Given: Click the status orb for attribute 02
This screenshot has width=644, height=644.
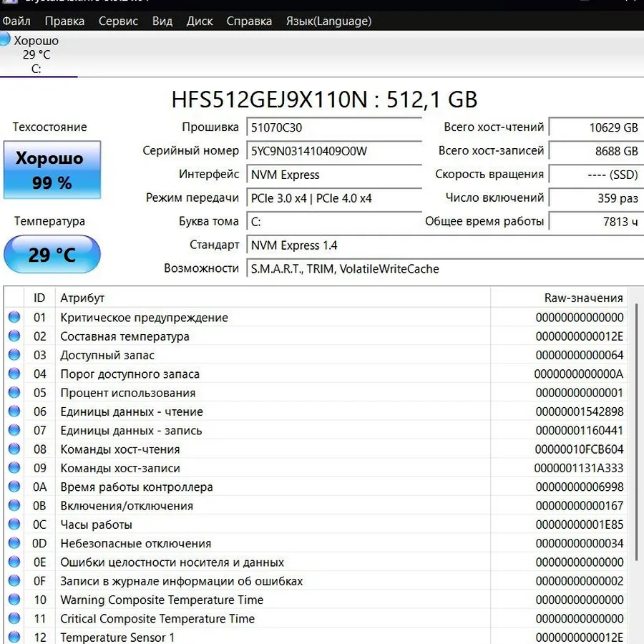Looking at the screenshot, I should tap(14, 336).
